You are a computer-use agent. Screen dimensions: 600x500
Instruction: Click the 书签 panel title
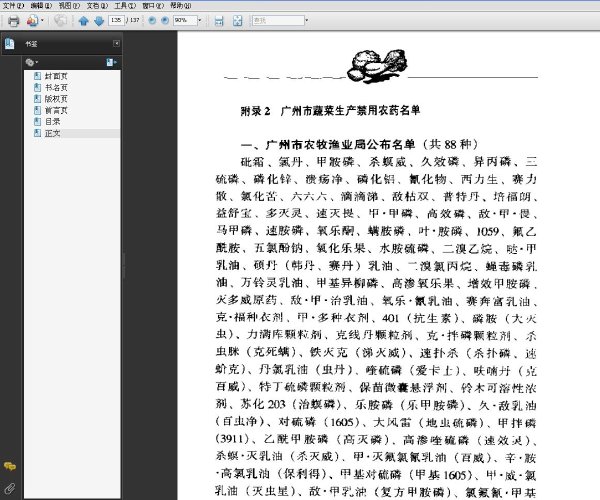[x=31, y=44]
